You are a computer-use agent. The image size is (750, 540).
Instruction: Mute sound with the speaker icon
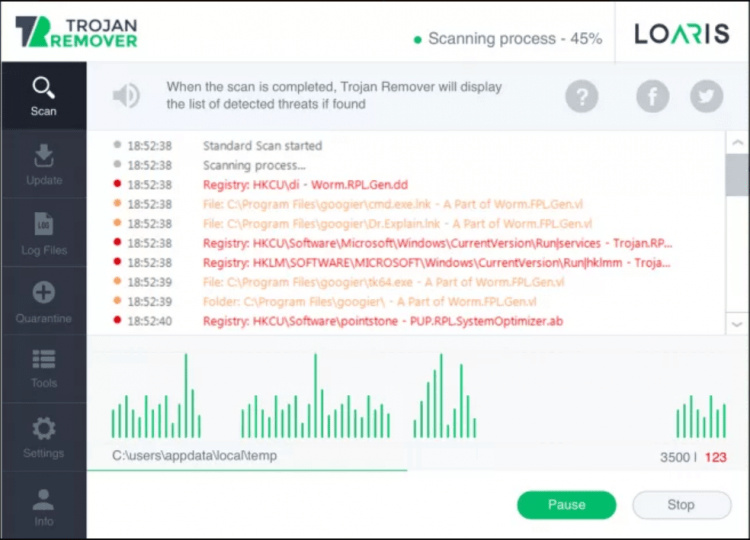126,96
